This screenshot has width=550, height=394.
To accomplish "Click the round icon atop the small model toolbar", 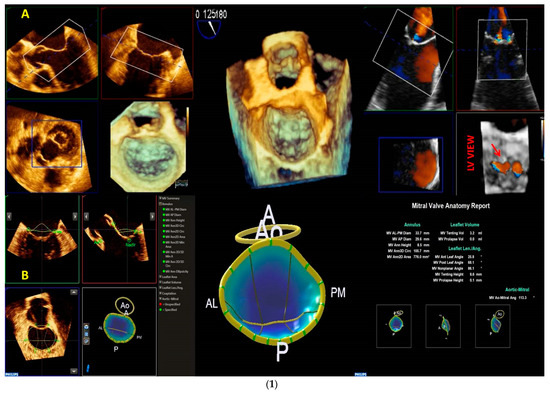I will coord(87,327).
